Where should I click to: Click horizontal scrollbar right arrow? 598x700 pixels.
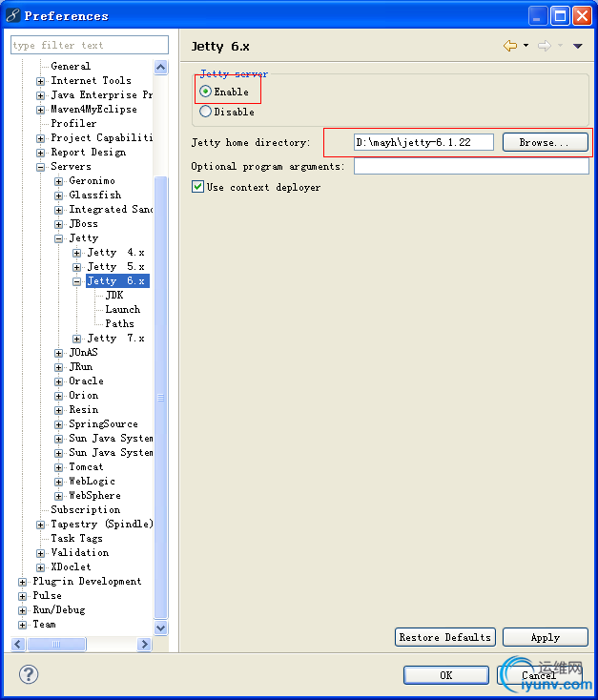[144, 644]
